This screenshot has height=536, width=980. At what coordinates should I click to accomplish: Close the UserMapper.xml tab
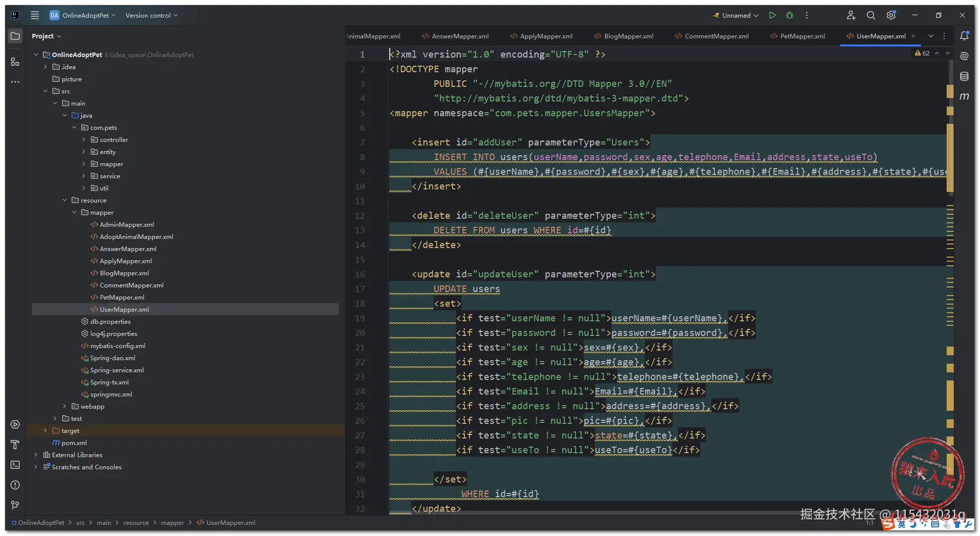point(913,36)
